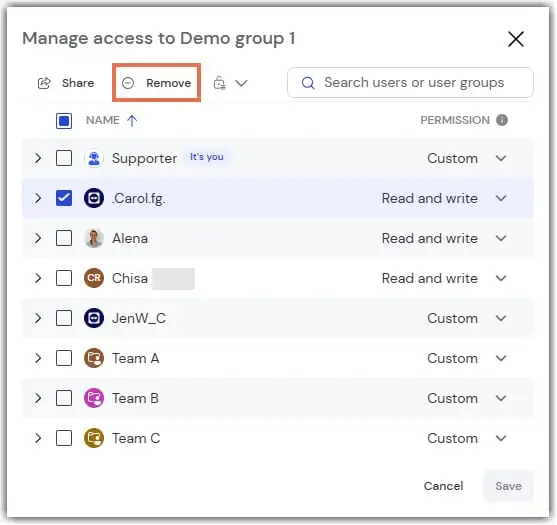
Task: Click the Team C name text
Action: point(136,438)
